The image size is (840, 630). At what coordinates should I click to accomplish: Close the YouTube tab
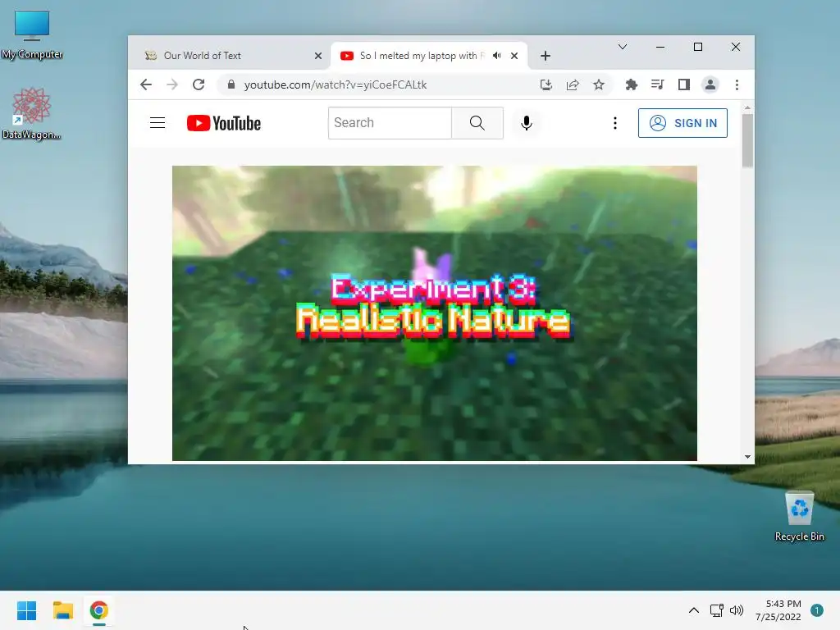coord(514,56)
